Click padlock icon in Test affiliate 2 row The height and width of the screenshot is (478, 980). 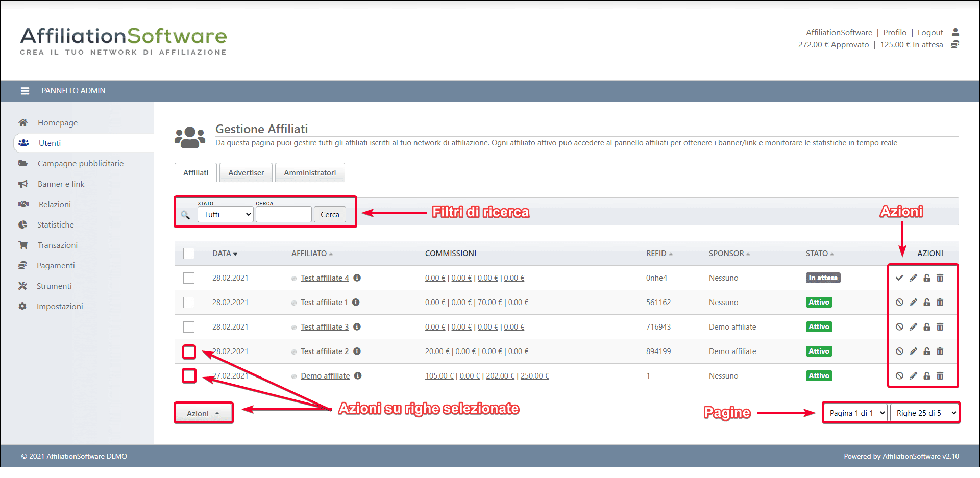point(926,351)
